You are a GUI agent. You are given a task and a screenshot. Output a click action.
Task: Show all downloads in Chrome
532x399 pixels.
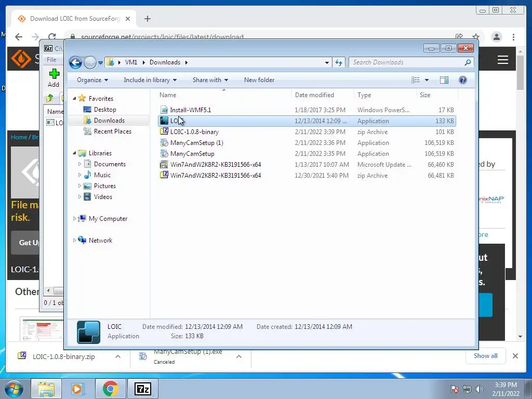(x=486, y=356)
